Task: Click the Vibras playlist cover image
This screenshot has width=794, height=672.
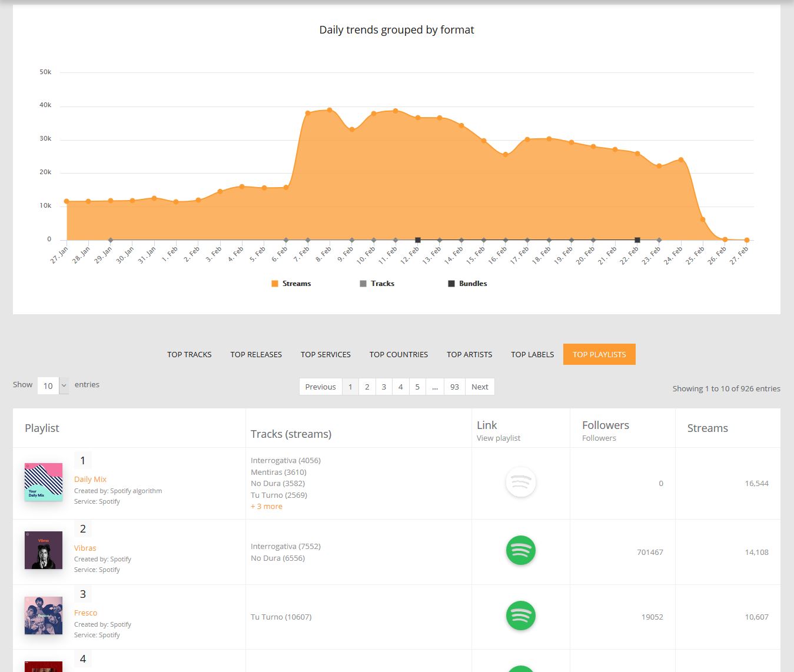Action: [x=44, y=550]
